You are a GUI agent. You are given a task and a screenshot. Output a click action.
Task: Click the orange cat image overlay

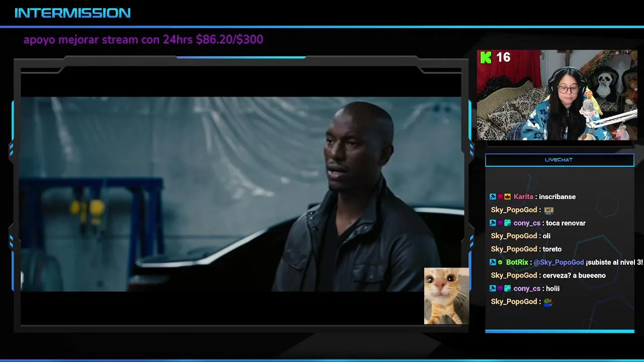click(447, 296)
